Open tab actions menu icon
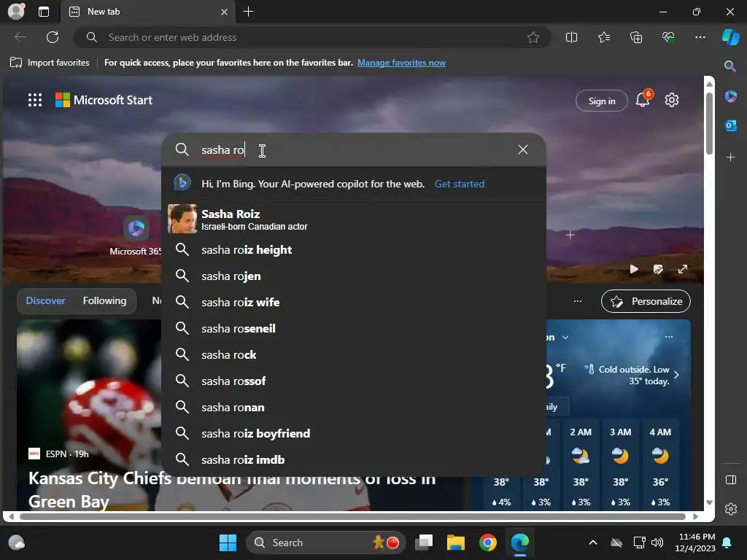The height and width of the screenshot is (560, 747). point(43,12)
